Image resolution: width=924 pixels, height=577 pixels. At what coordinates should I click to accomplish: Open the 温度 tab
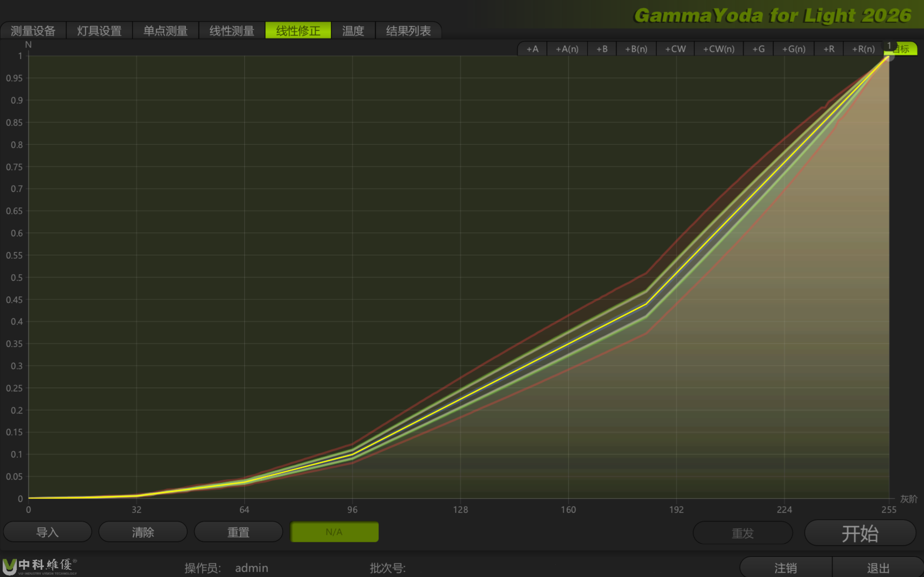click(x=353, y=30)
